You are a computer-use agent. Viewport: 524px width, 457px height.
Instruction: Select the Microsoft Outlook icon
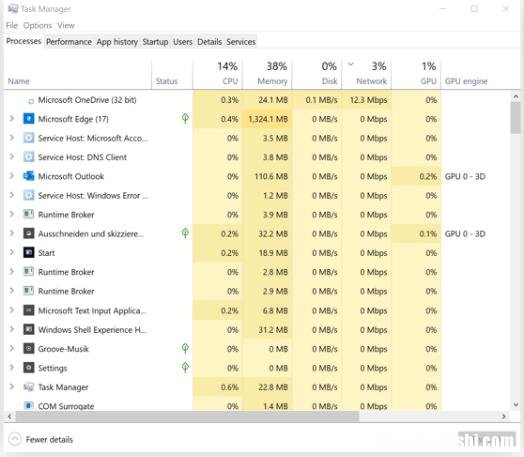coord(29,176)
